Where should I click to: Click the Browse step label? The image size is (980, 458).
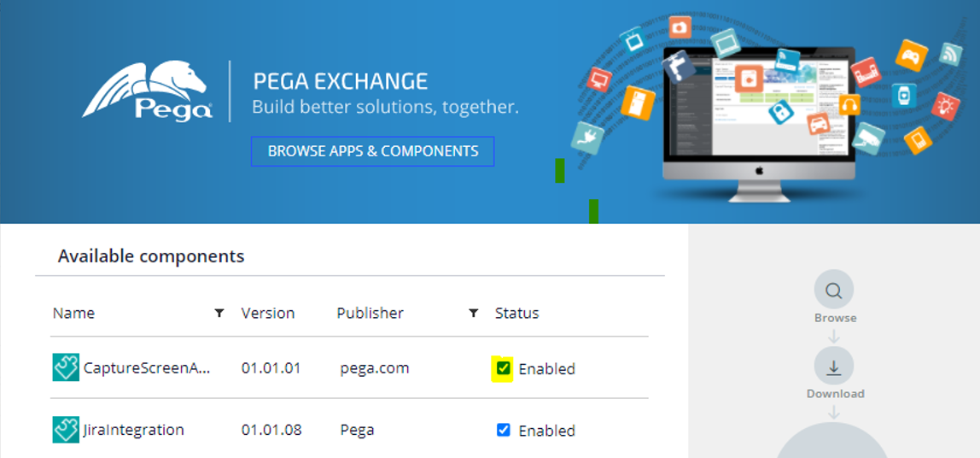click(835, 318)
